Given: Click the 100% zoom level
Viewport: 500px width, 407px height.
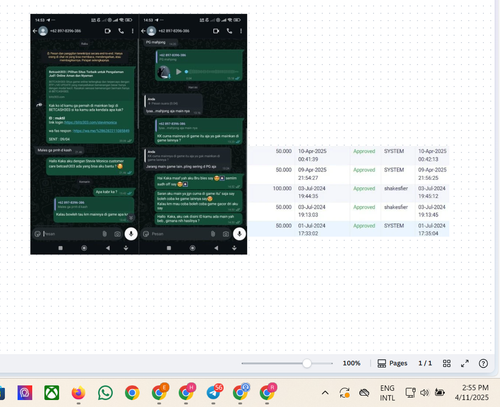Looking at the screenshot, I should tap(352, 363).
